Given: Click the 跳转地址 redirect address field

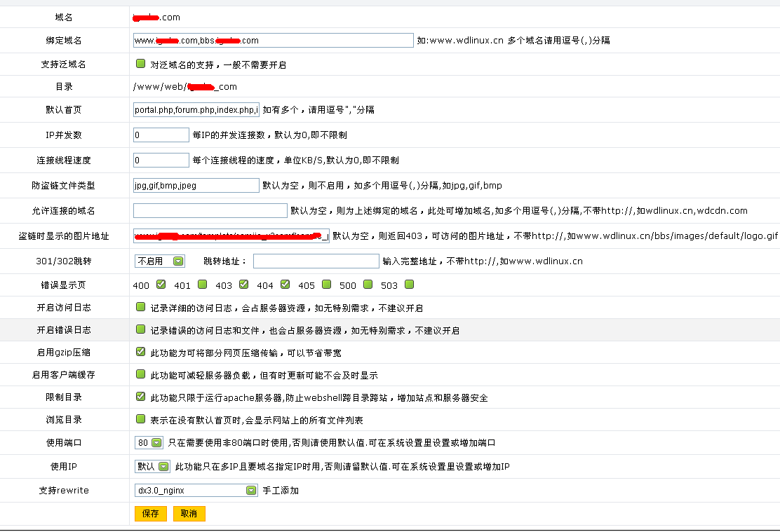Looking at the screenshot, I should coord(316,261).
